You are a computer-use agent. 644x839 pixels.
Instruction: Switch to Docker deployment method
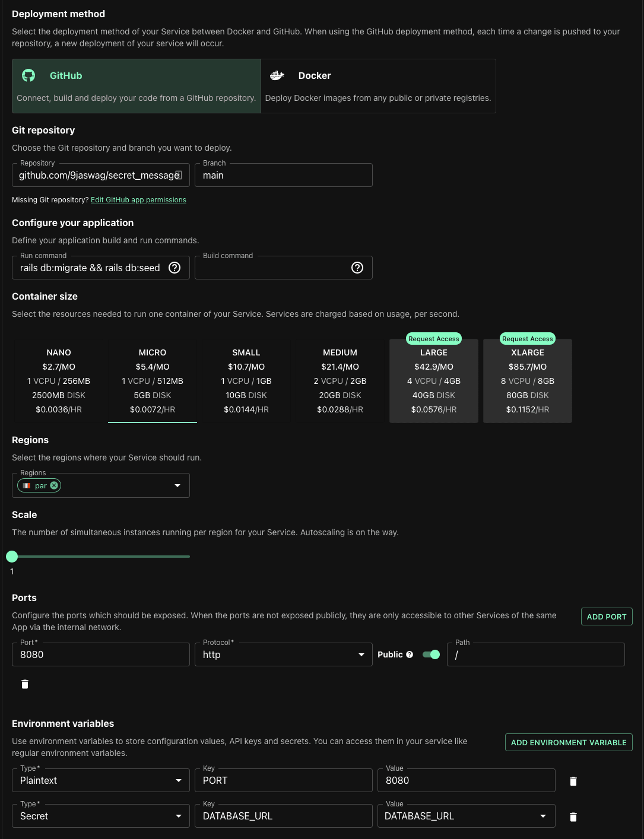[x=378, y=86]
